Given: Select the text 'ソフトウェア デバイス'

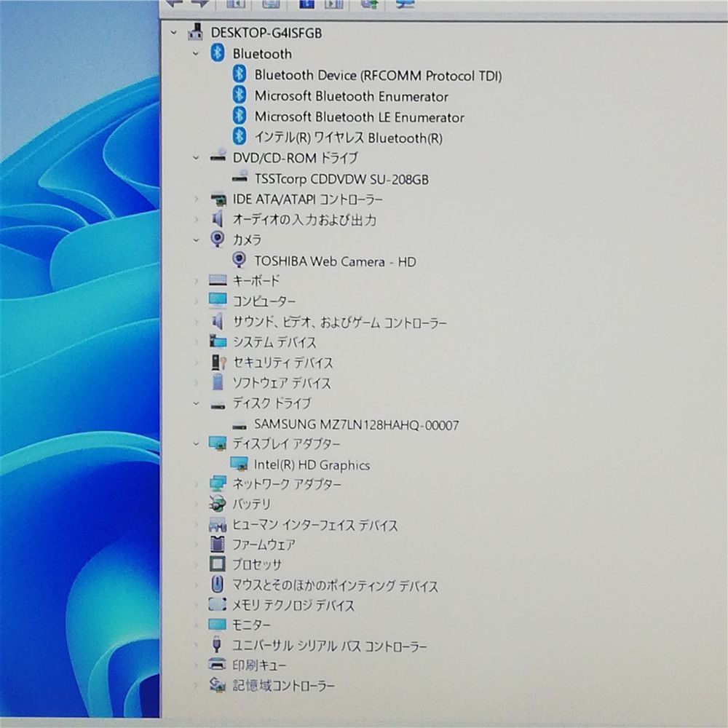Looking at the screenshot, I should point(281,383).
